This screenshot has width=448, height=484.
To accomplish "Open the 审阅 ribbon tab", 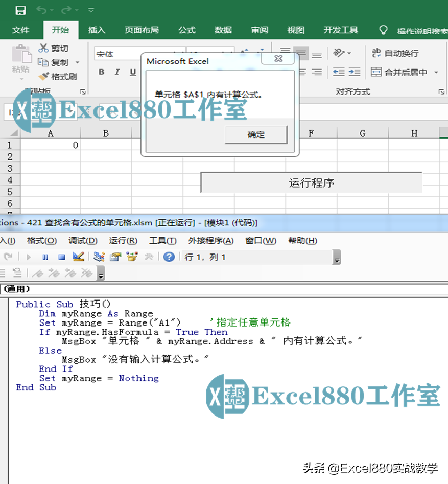I will 260,30.
